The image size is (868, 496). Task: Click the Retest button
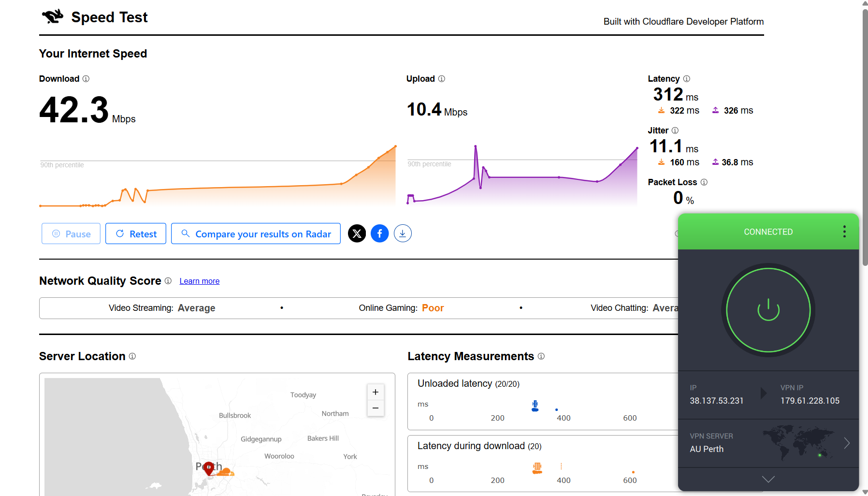[136, 234]
